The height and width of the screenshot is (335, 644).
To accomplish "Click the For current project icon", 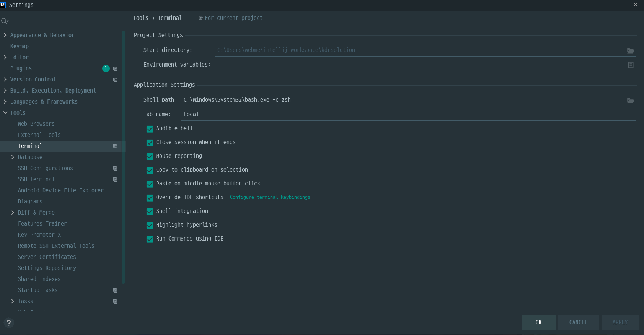I will coord(201,18).
